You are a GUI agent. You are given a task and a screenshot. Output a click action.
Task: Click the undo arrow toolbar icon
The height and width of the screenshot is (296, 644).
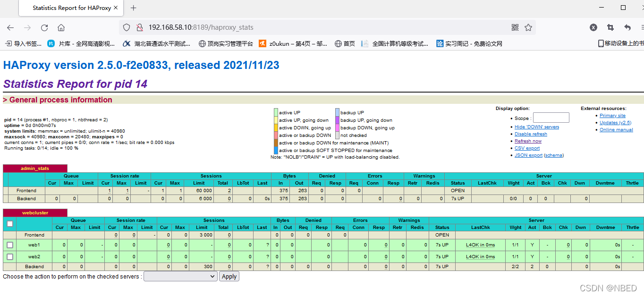627,28
